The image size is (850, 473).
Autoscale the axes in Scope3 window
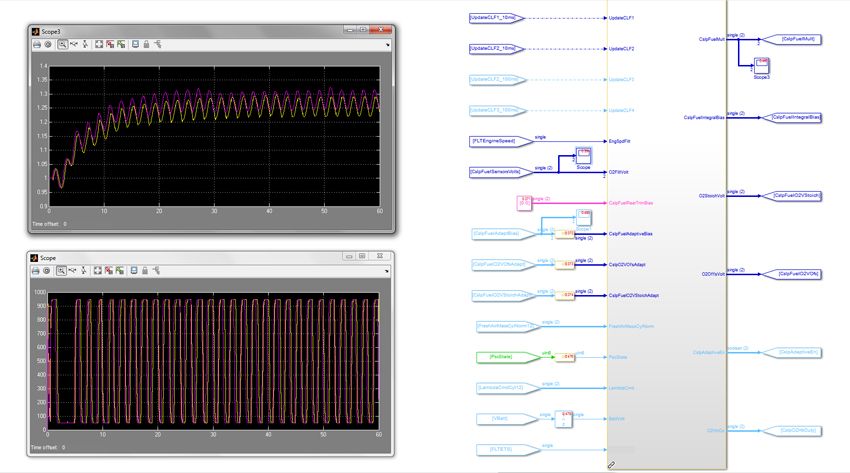[x=99, y=44]
